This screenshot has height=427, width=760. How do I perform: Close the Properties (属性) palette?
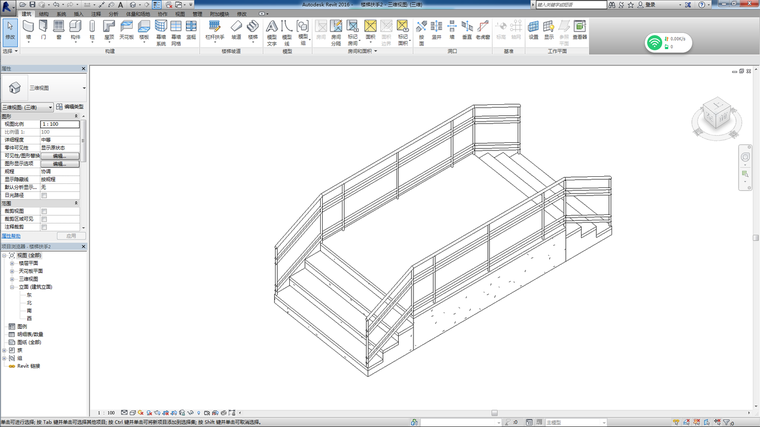click(x=83, y=69)
